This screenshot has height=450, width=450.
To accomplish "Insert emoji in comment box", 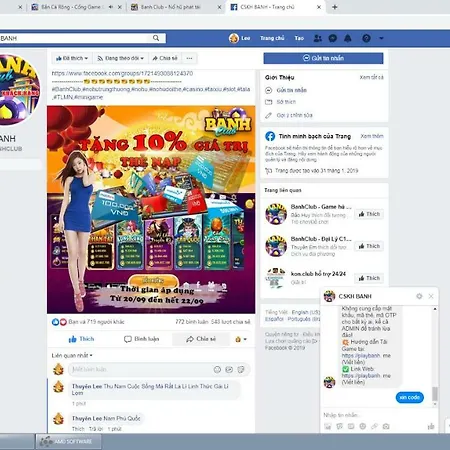I will pos(217,369).
